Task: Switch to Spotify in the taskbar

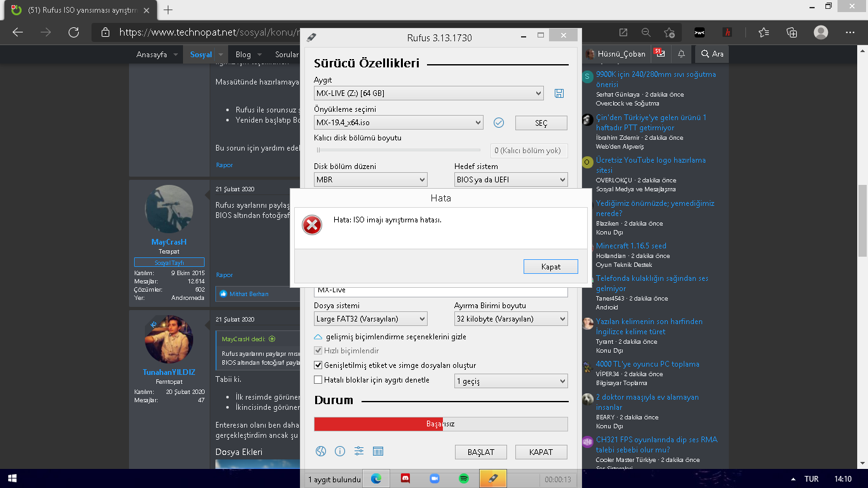Action: pyautogui.click(x=464, y=478)
